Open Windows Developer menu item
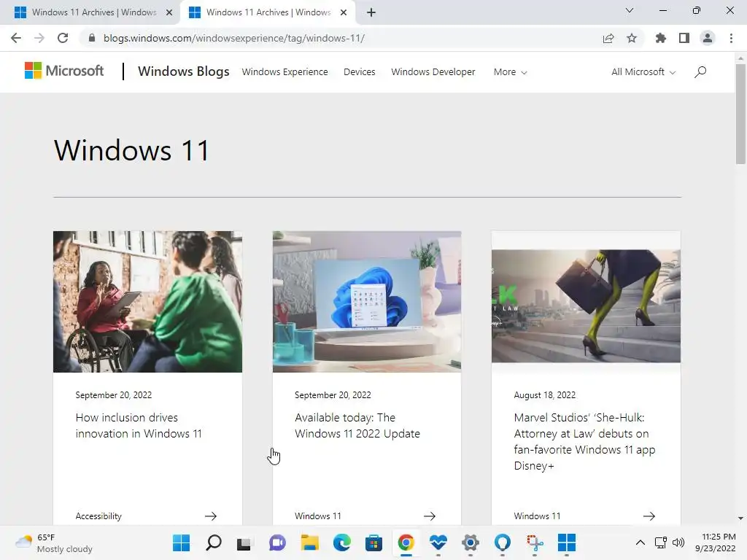The height and width of the screenshot is (560, 747). (x=433, y=72)
